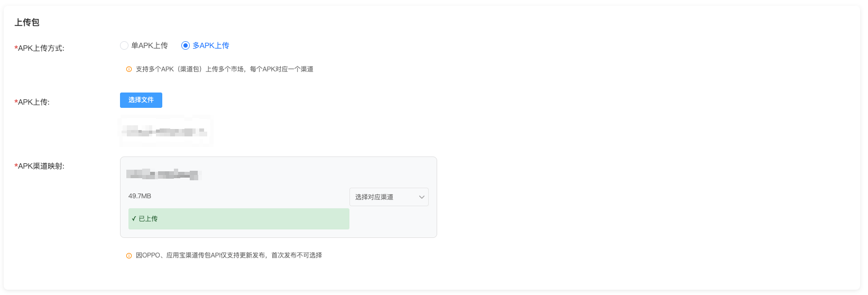Screen dimensions: 868x295
Task: Select the 单APK上传 radio button
Action: pyautogui.click(x=124, y=45)
